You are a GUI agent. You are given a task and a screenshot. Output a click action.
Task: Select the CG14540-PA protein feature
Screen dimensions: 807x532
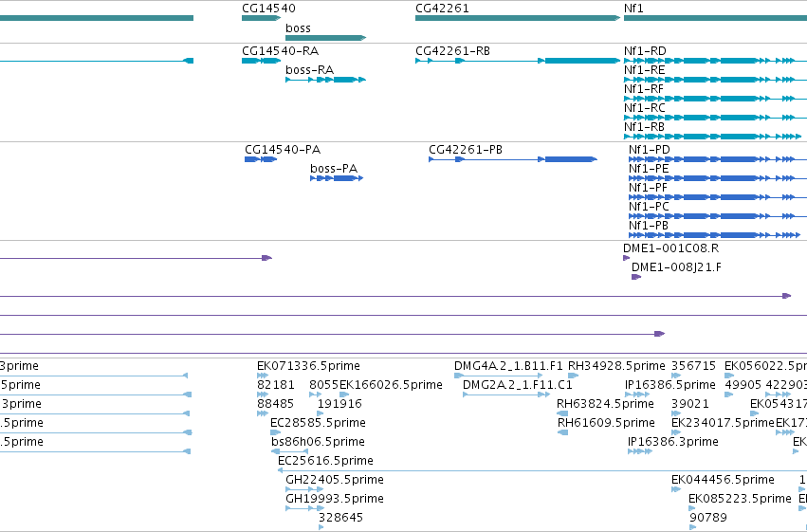click(x=261, y=159)
